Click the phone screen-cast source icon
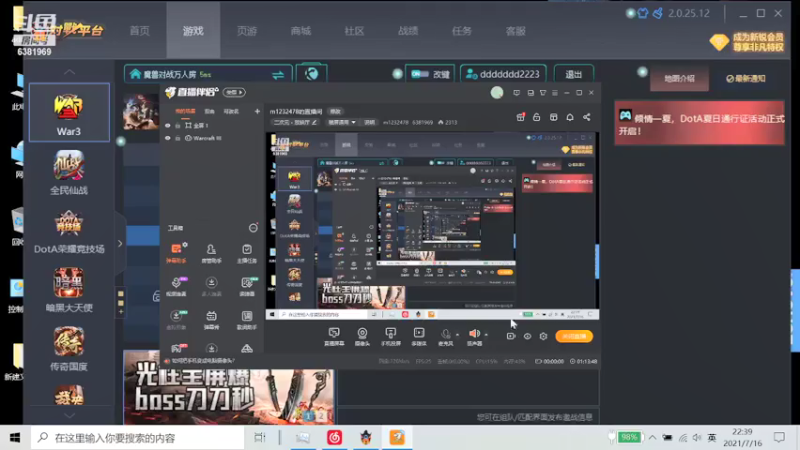The image size is (800, 450). (x=391, y=337)
